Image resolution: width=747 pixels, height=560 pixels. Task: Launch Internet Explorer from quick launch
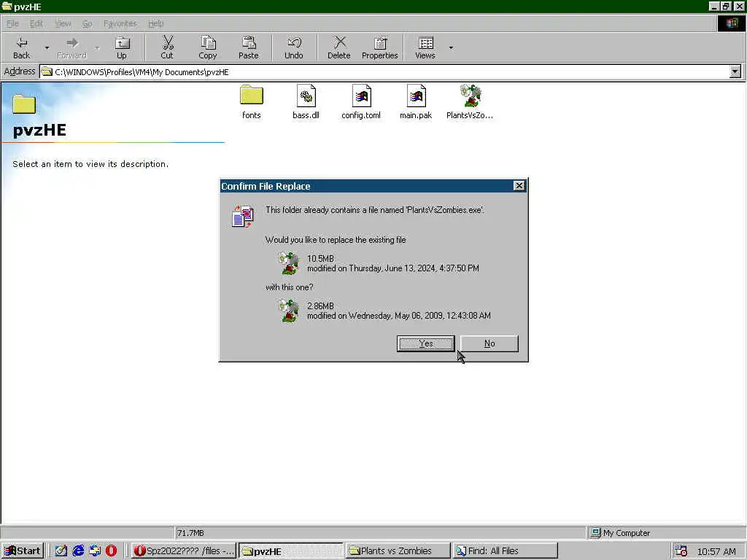[78, 551]
